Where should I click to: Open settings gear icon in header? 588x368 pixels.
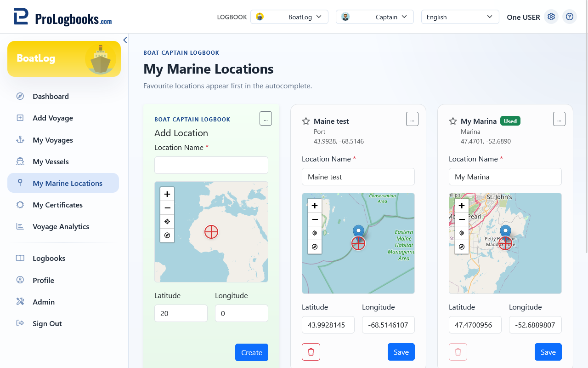551,17
